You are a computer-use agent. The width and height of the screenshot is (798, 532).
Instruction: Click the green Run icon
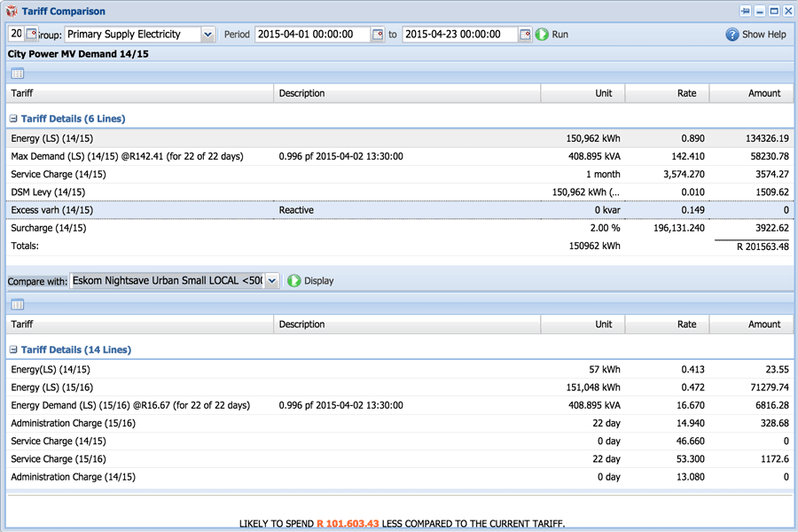coord(542,34)
